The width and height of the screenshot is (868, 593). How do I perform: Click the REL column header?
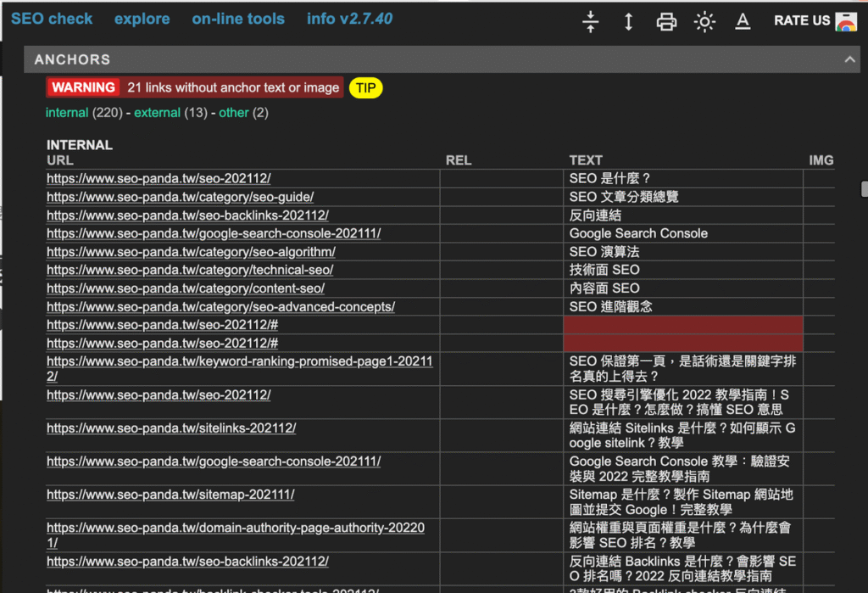click(x=459, y=160)
